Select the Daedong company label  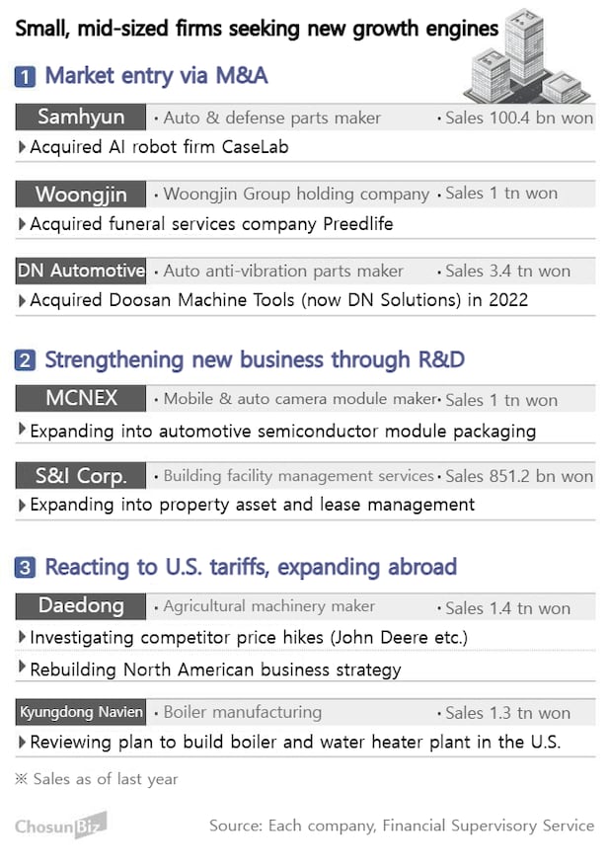click(81, 606)
